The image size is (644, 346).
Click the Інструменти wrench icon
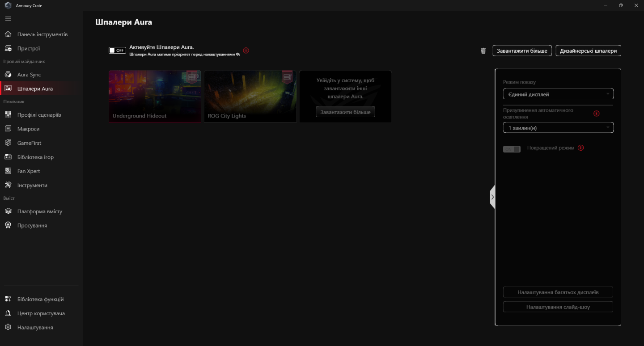tap(8, 185)
